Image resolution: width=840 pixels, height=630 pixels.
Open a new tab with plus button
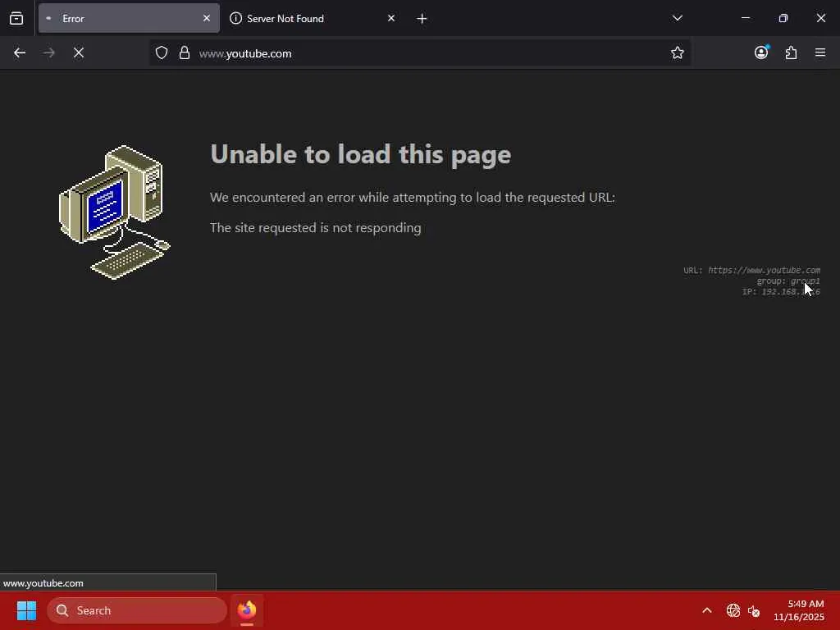(x=422, y=19)
